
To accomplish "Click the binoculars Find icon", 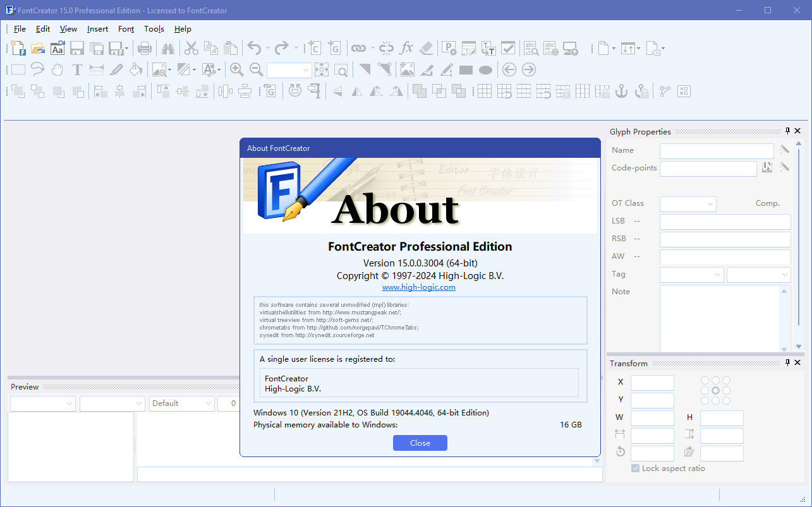I will pyautogui.click(x=167, y=48).
